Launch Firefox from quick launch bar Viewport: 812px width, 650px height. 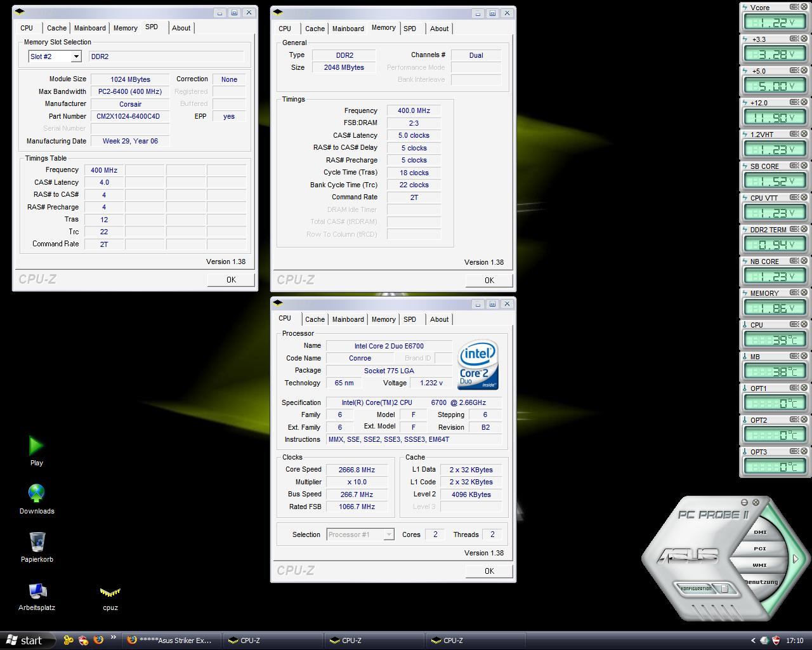pos(98,640)
